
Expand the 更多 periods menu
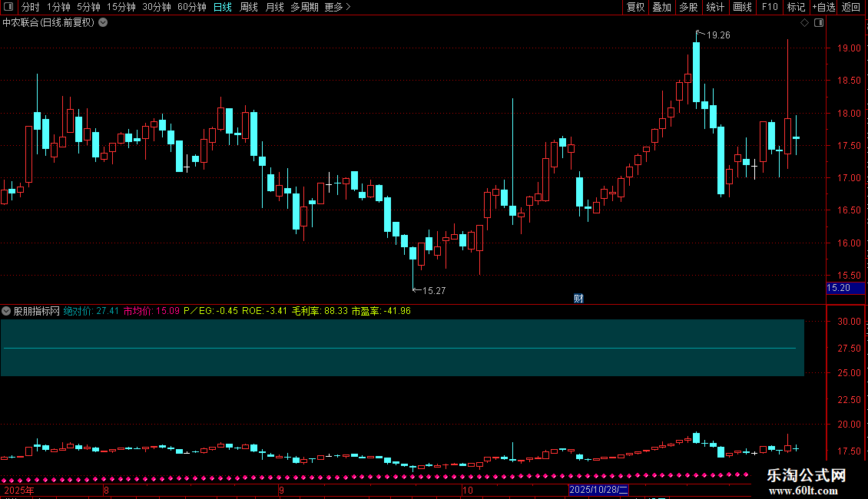[x=337, y=7]
